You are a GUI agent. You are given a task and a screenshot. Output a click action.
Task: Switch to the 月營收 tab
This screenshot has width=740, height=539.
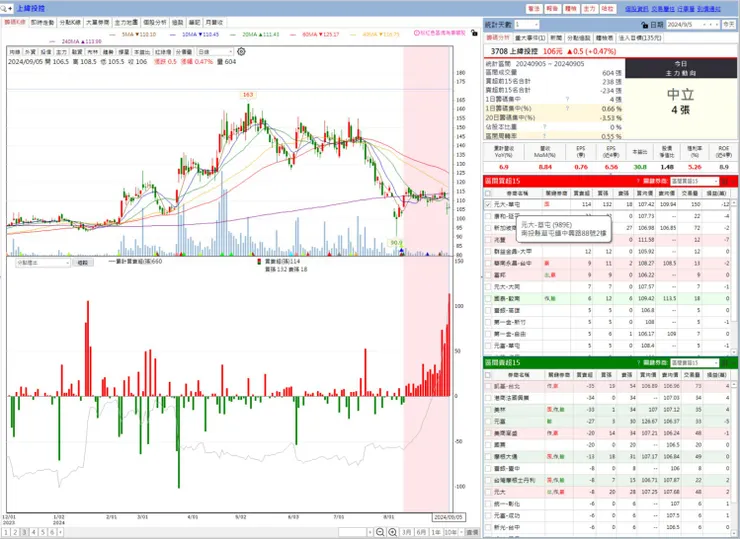(x=214, y=22)
